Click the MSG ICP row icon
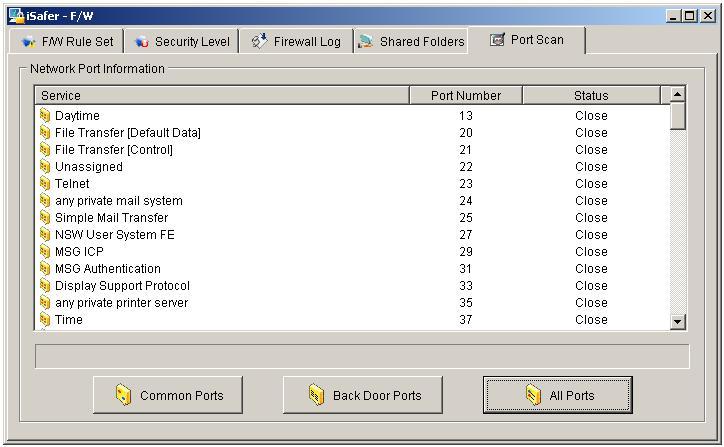This screenshot has width=724, height=447. point(45,252)
